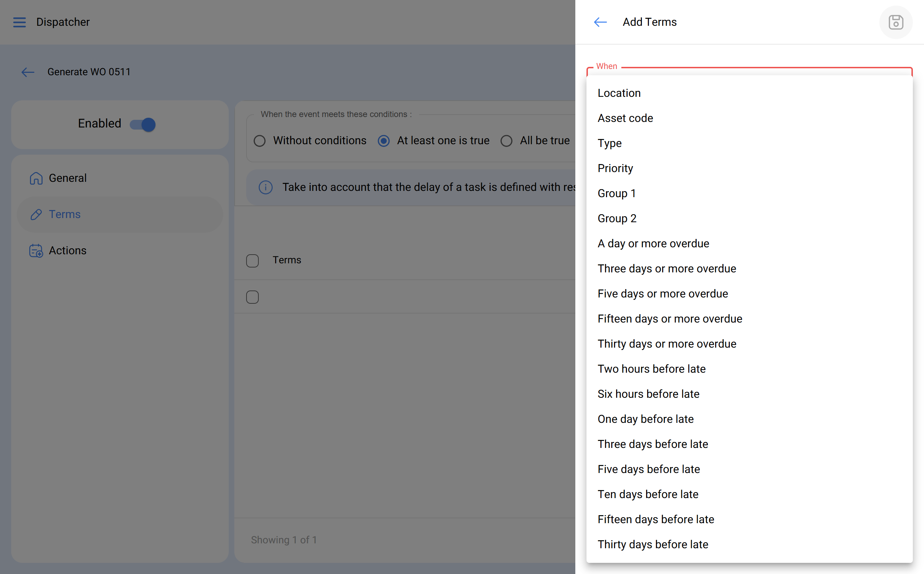
Task: Switch to the General section
Action: click(x=68, y=178)
